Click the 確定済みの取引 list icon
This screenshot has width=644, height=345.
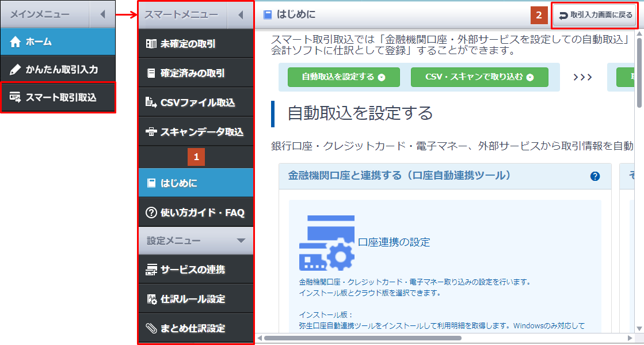pos(151,72)
